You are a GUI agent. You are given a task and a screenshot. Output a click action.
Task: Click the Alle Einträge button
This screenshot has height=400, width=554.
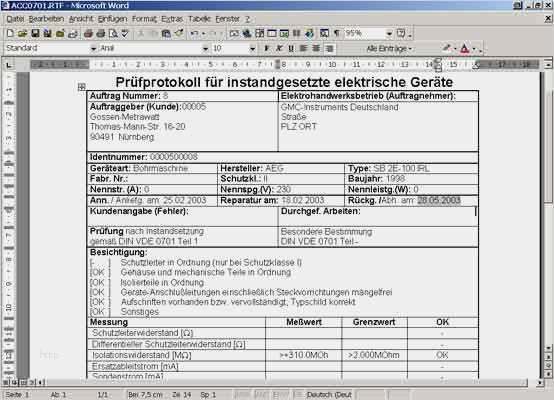[389, 48]
